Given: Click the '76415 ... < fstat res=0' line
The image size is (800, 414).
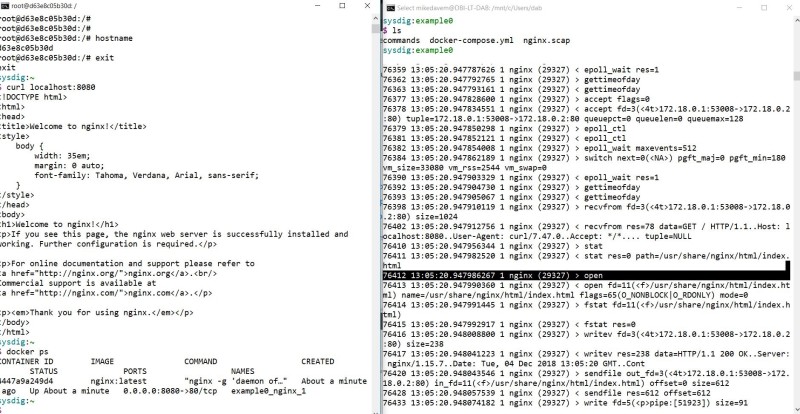Looking at the screenshot, I should [509, 324].
